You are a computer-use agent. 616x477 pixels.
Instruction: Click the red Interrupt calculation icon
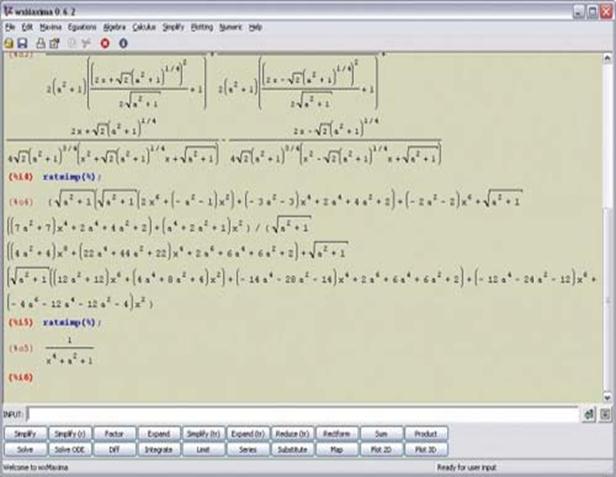click(x=105, y=43)
